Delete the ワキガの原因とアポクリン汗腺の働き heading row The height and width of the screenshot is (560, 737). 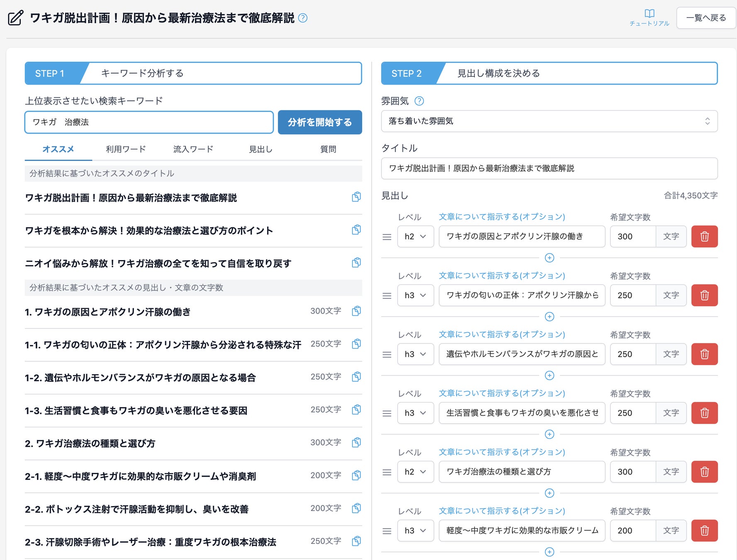coord(704,236)
